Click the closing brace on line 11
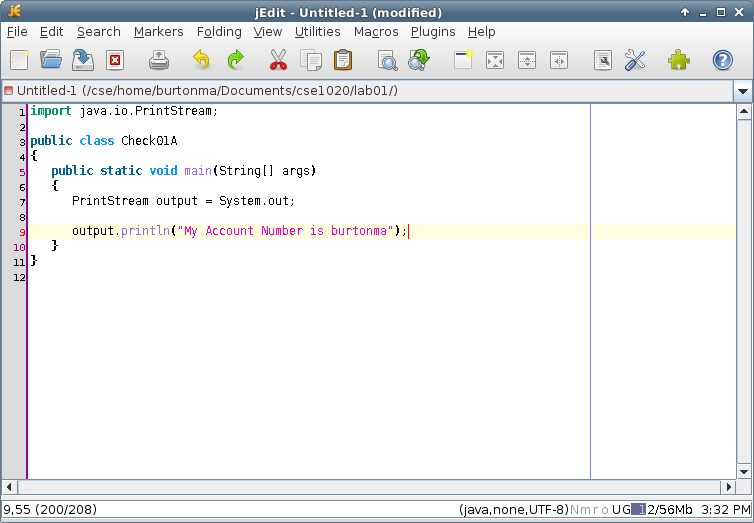Image resolution: width=754 pixels, height=523 pixels. pos(34,261)
